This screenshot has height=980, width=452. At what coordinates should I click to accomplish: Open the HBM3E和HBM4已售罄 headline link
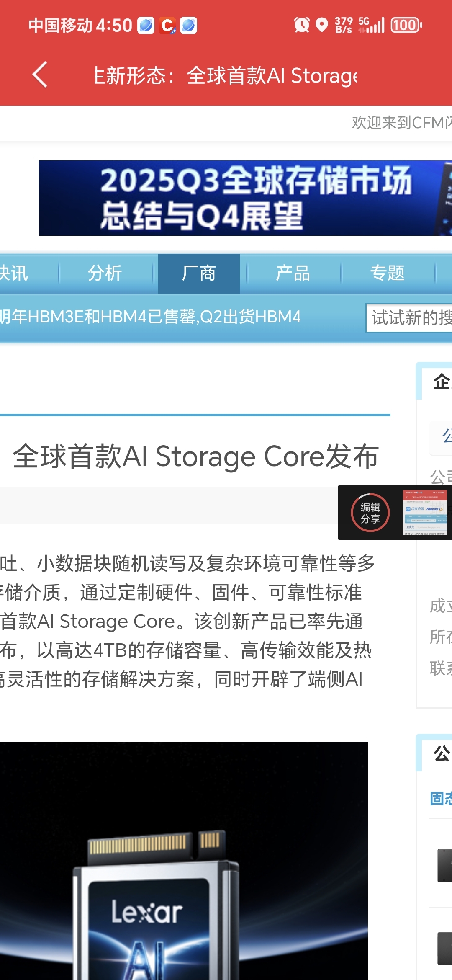coord(150,317)
